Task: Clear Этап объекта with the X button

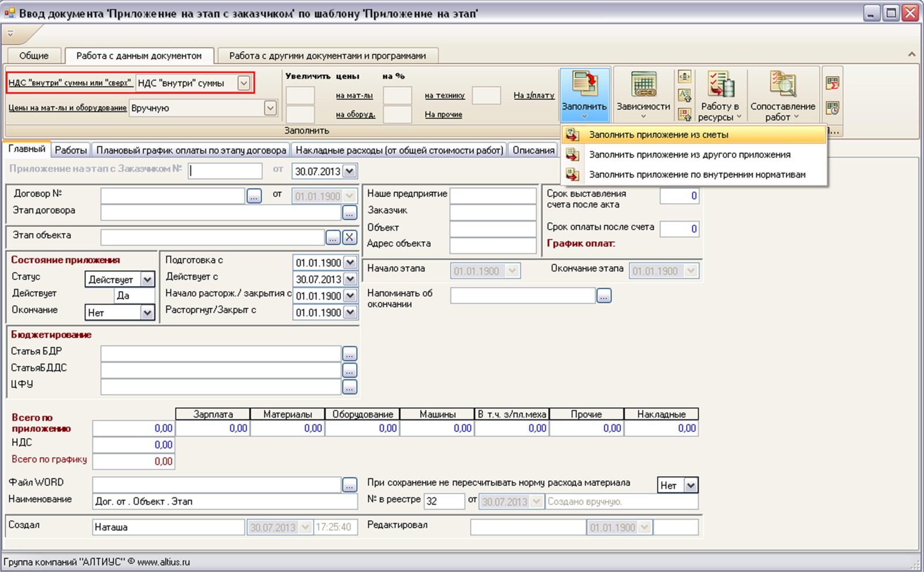Action: tap(349, 237)
